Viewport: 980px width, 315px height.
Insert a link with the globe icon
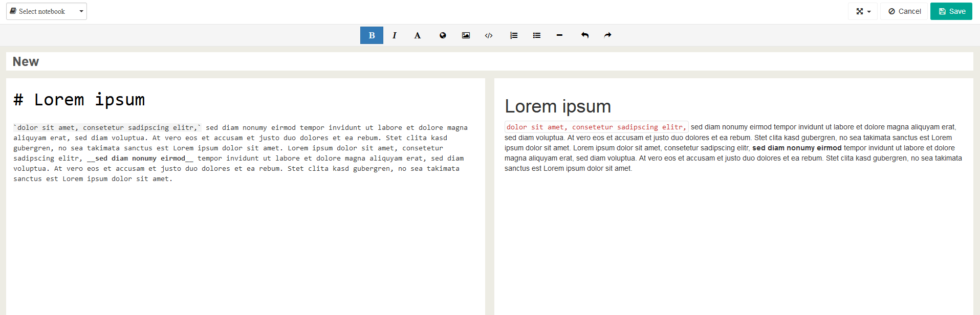pyautogui.click(x=443, y=35)
